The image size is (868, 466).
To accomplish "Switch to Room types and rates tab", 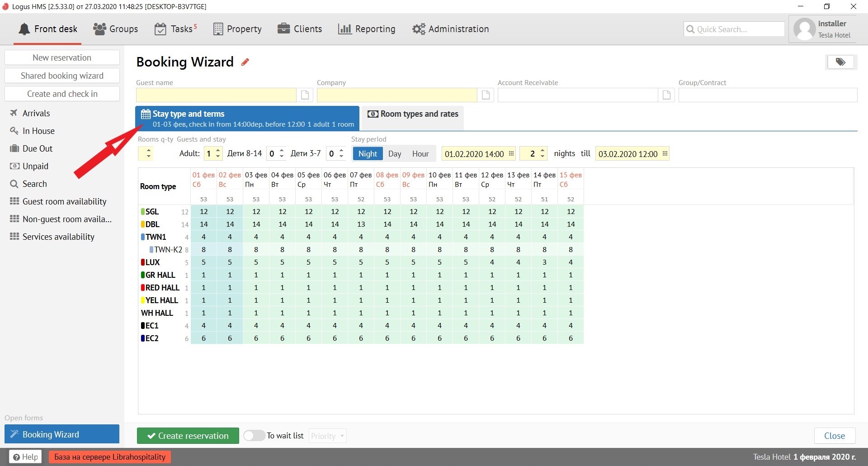I will click(413, 114).
